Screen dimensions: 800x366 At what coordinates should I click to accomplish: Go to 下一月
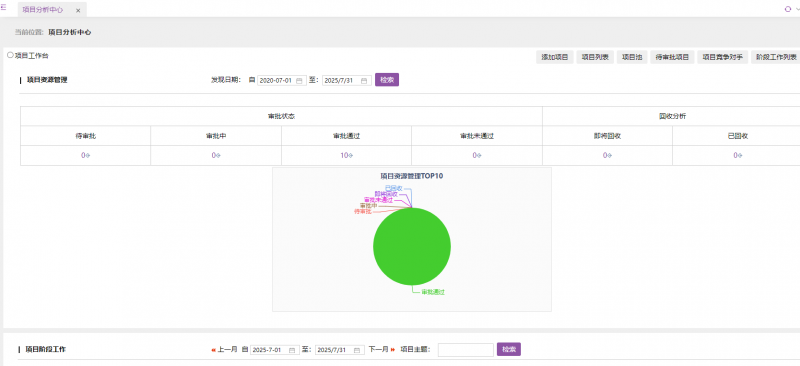(379, 350)
